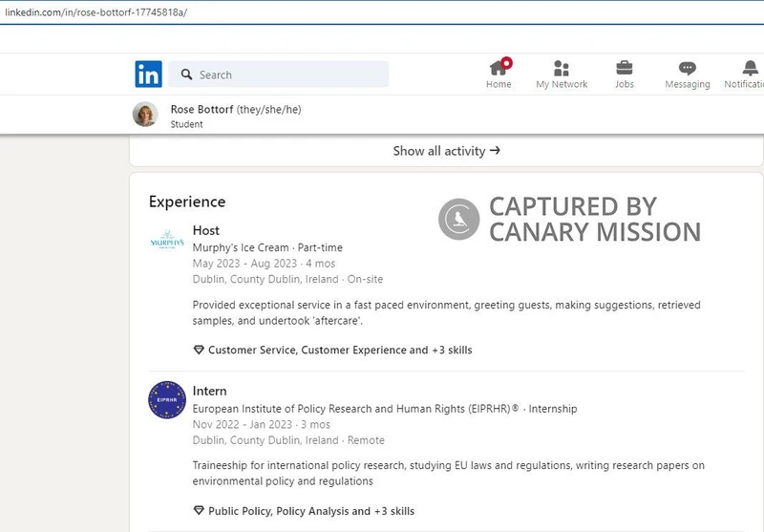Click the LinkedIn logo icon
Image resolution: width=764 pixels, height=532 pixels.
point(148,74)
